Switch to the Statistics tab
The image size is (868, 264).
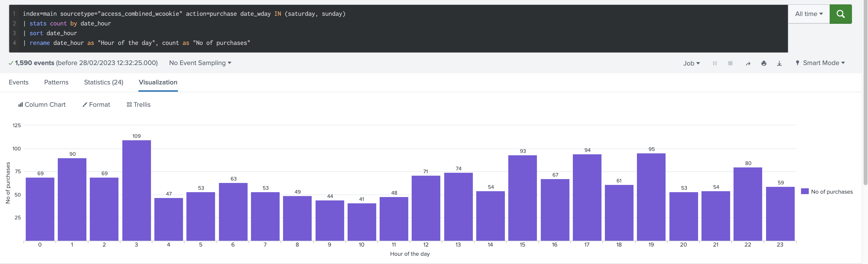pyautogui.click(x=103, y=82)
